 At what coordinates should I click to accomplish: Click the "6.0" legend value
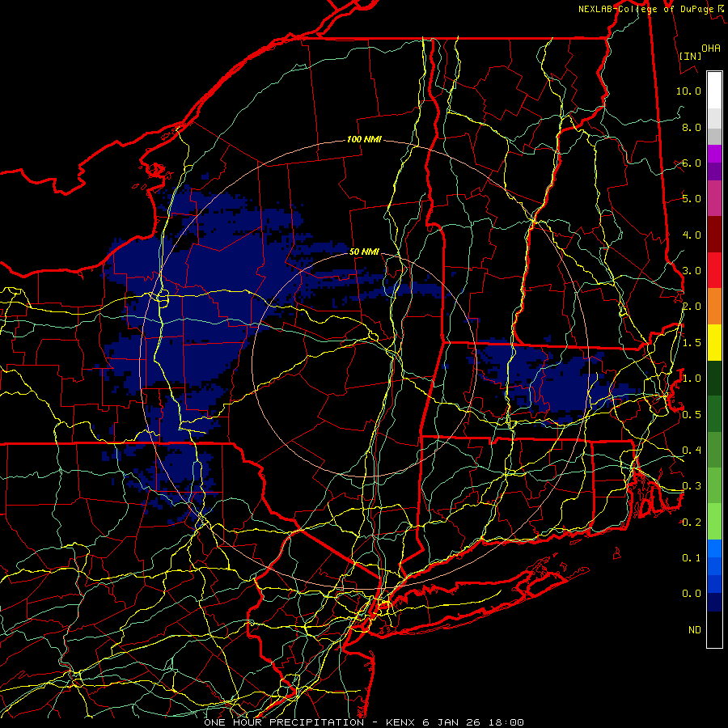(x=692, y=163)
